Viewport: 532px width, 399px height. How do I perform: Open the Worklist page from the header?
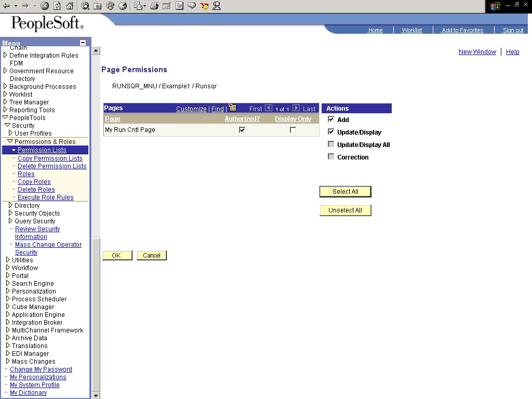click(413, 30)
